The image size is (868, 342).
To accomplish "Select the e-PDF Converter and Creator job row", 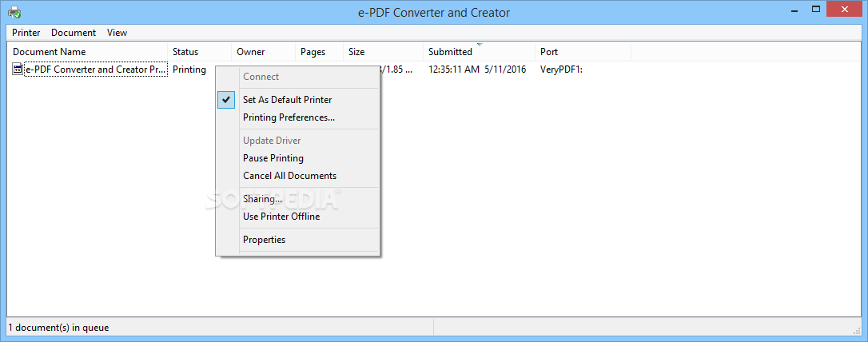I will [95, 70].
